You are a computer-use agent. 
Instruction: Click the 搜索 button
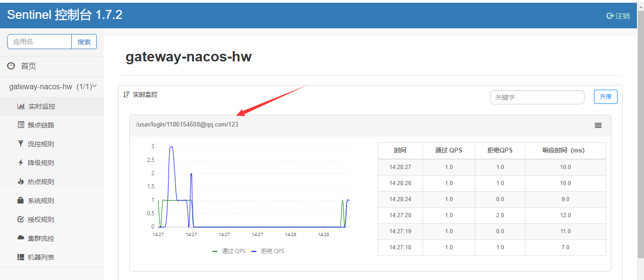tap(84, 42)
